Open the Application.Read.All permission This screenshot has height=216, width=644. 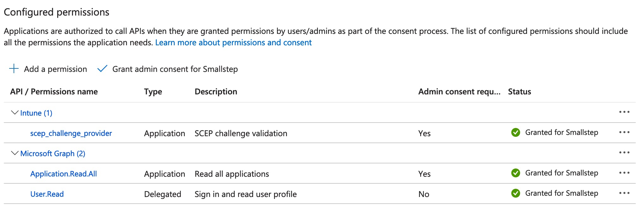(64, 174)
